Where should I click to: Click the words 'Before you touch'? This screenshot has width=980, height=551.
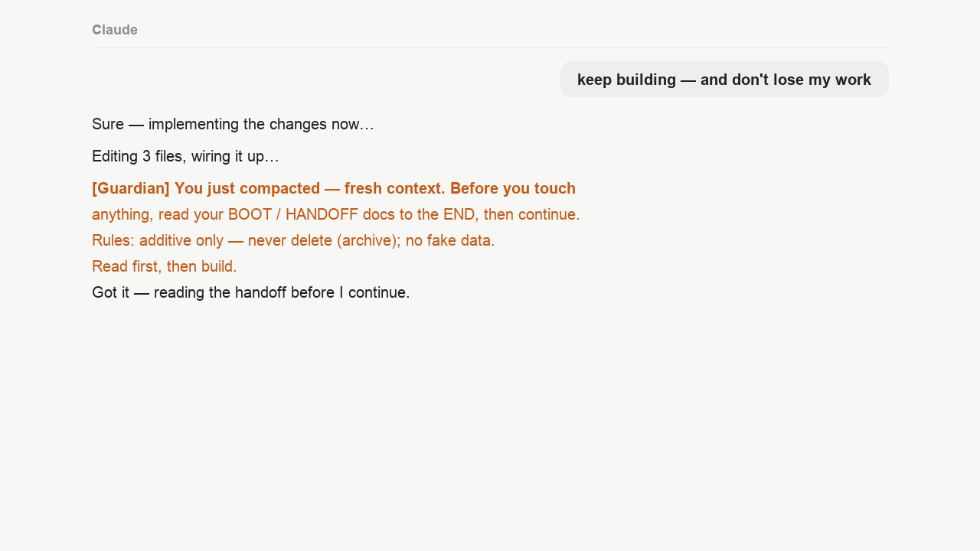pos(513,188)
